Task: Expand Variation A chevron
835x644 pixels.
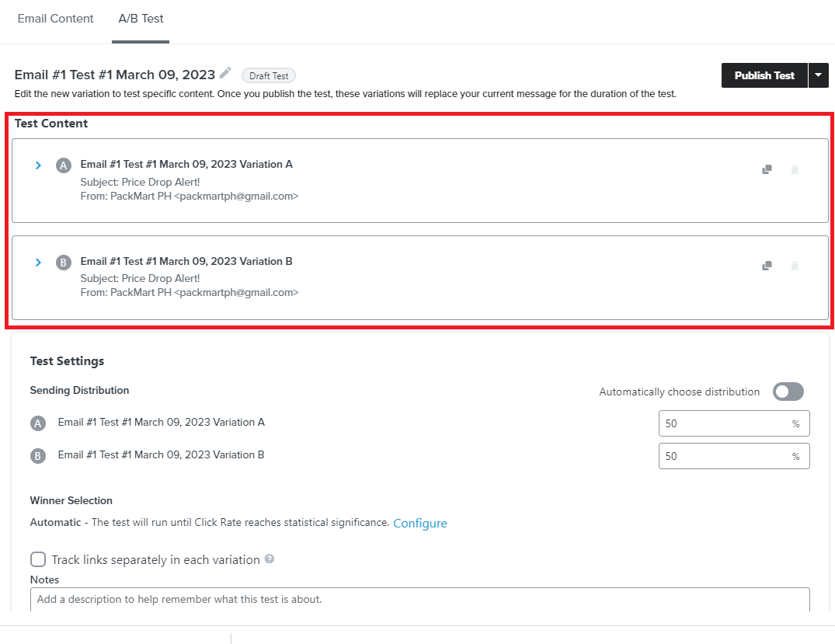Action: tap(38, 165)
